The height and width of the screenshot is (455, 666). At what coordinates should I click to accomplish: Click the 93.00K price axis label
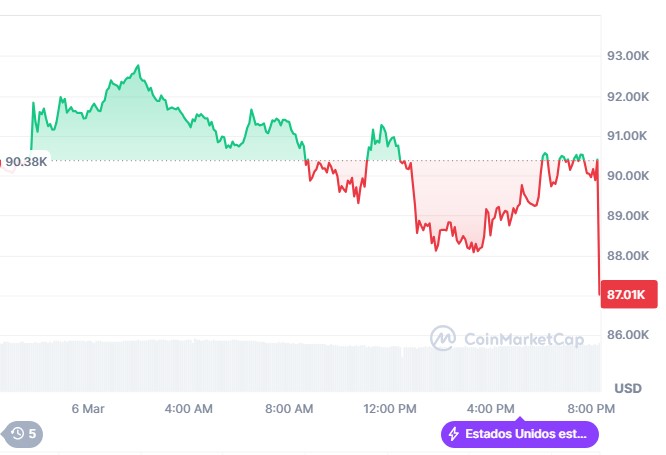tap(628, 56)
